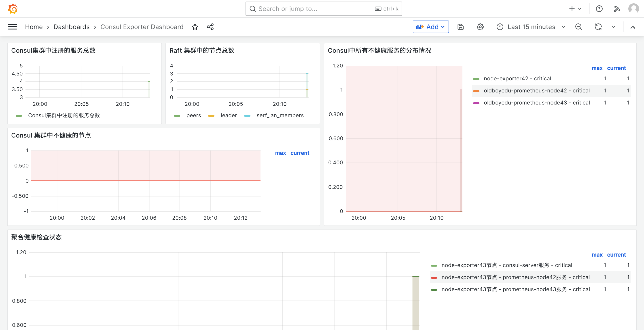This screenshot has height=330, width=644.
Task: Click the plus new-item icon
Action: coord(572,9)
